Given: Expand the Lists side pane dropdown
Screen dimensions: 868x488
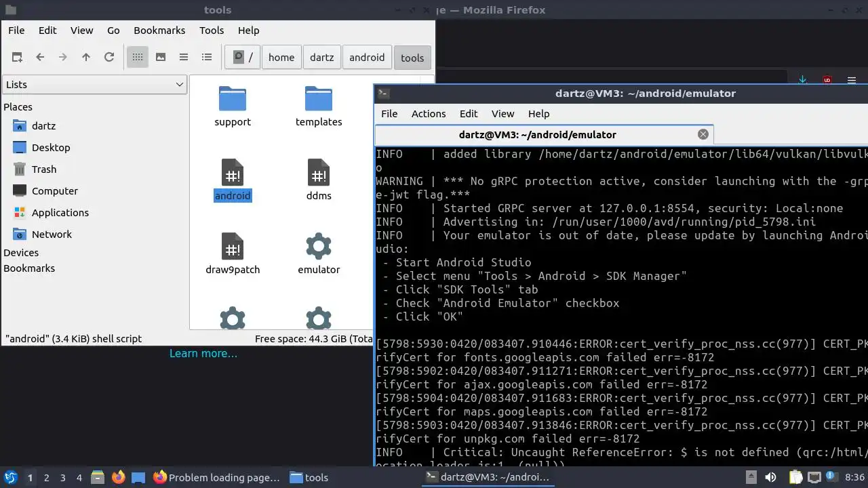Looking at the screenshot, I should pos(94,85).
